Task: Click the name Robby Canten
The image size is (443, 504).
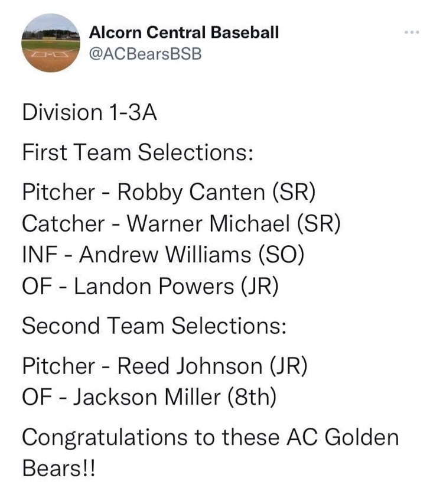Action: (x=191, y=192)
